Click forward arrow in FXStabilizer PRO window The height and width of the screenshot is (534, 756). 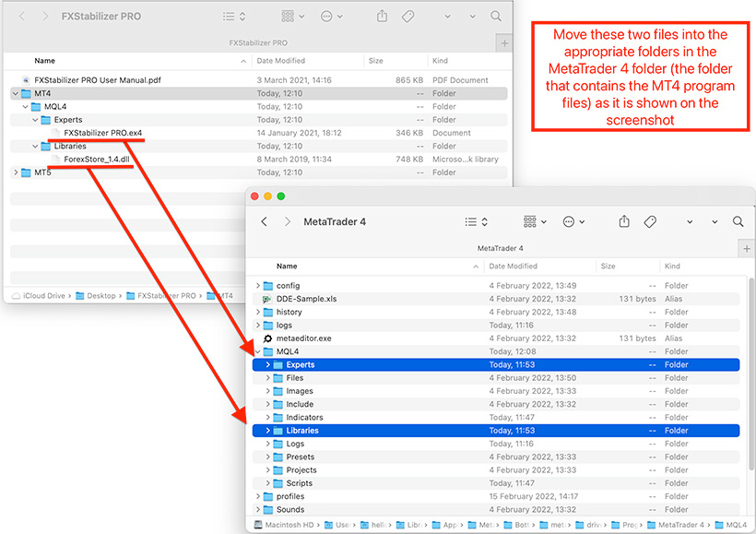coord(45,16)
